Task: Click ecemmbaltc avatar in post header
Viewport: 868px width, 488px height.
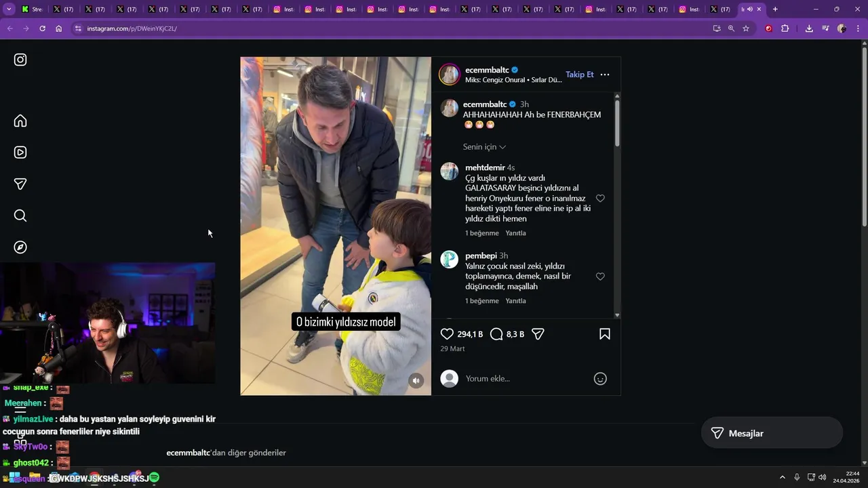Action: 449,75
